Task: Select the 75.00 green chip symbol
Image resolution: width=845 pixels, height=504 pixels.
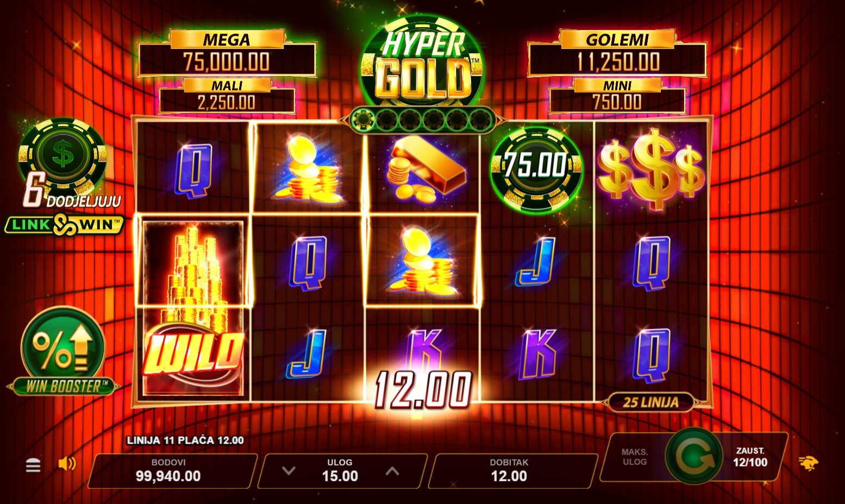Action: point(536,168)
